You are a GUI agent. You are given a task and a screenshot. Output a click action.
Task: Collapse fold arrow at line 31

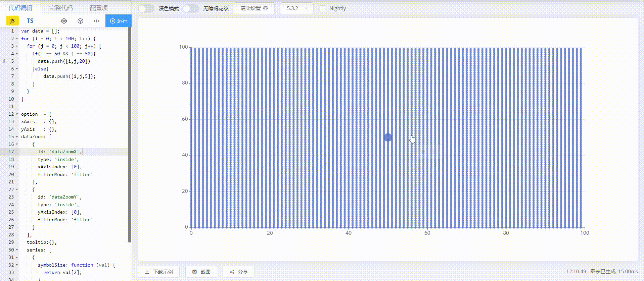[x=17, y=257]
